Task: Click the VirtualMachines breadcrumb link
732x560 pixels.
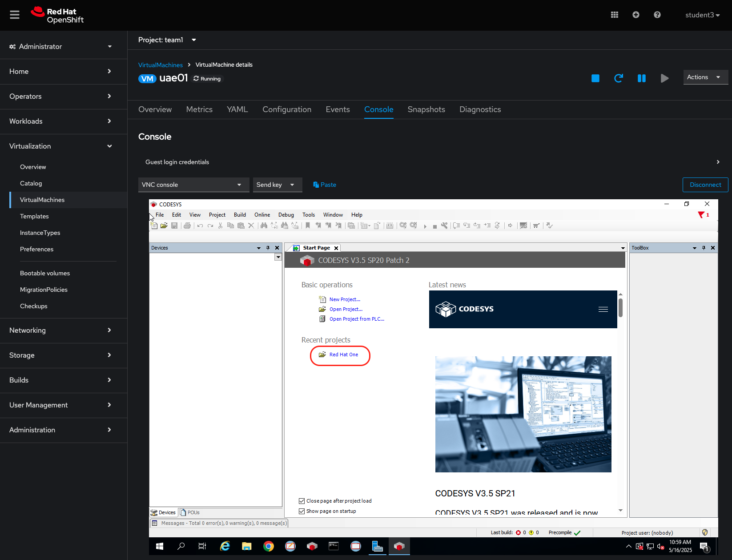Action: 161,65
